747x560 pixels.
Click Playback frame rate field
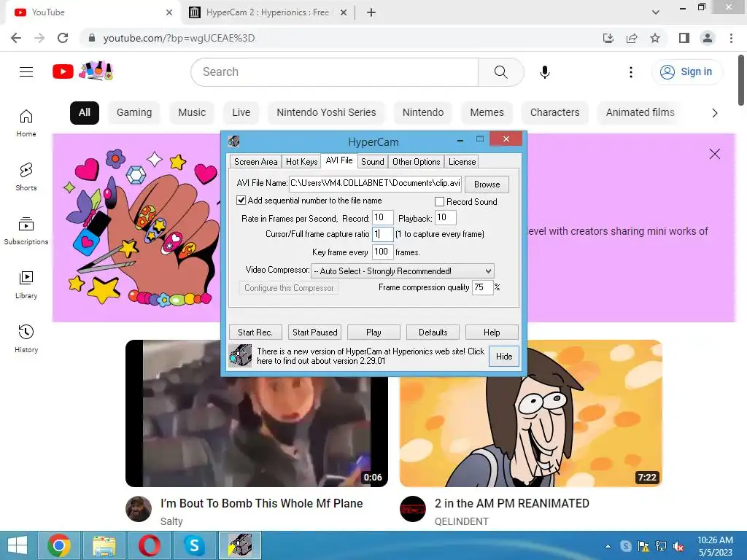pos(446,217)
